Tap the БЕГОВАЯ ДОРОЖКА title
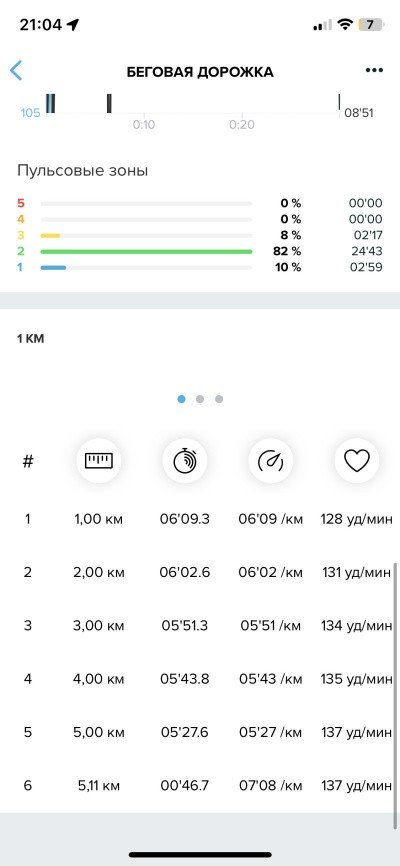This screenshot has height=866, width=400. click(x=200, y=72)
